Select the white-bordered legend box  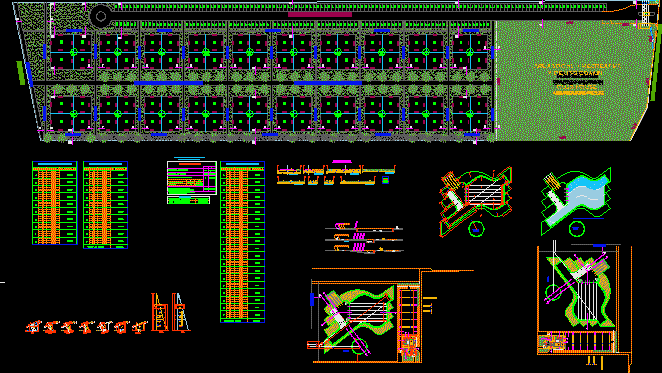tap(192, 178)
